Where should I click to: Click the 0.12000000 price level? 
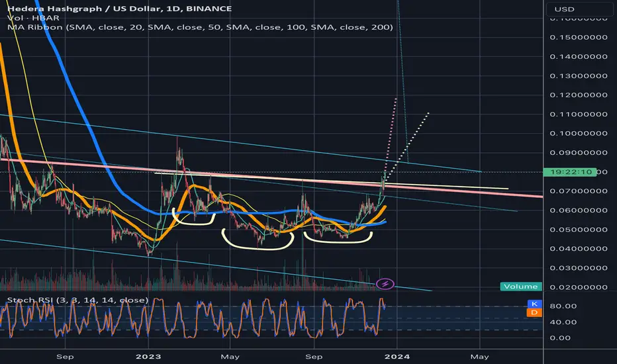pos(579,95)
